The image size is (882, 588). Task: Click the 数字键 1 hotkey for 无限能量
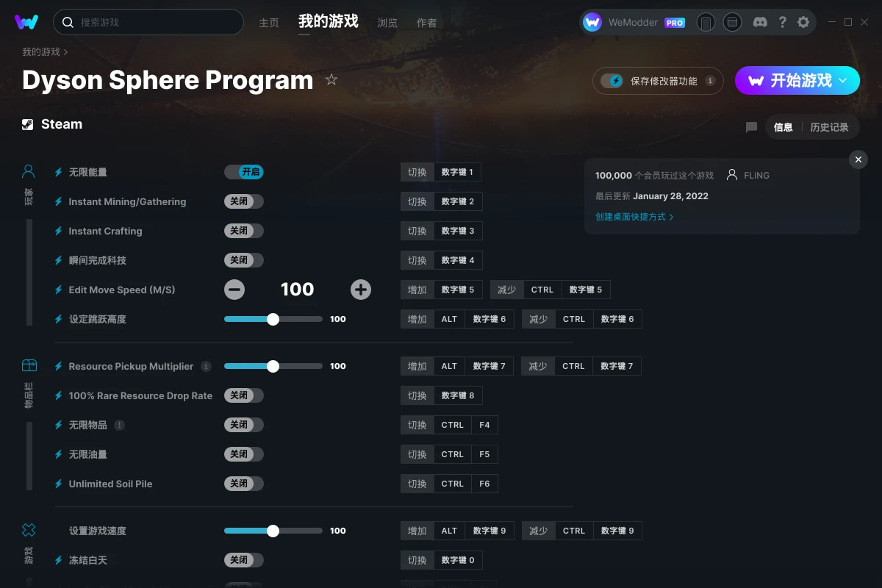coord(457,172)
